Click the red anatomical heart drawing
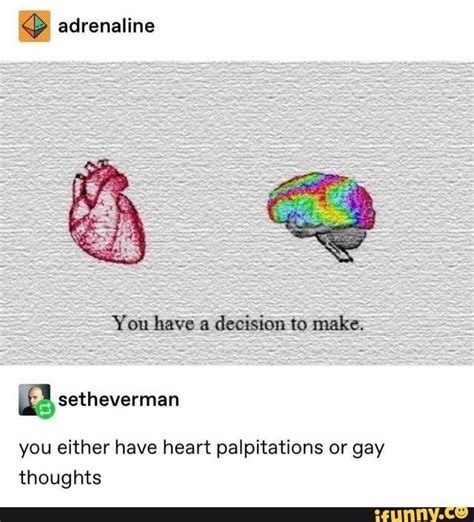Screen dimensions: 474x522 click(x=107, y=211)
